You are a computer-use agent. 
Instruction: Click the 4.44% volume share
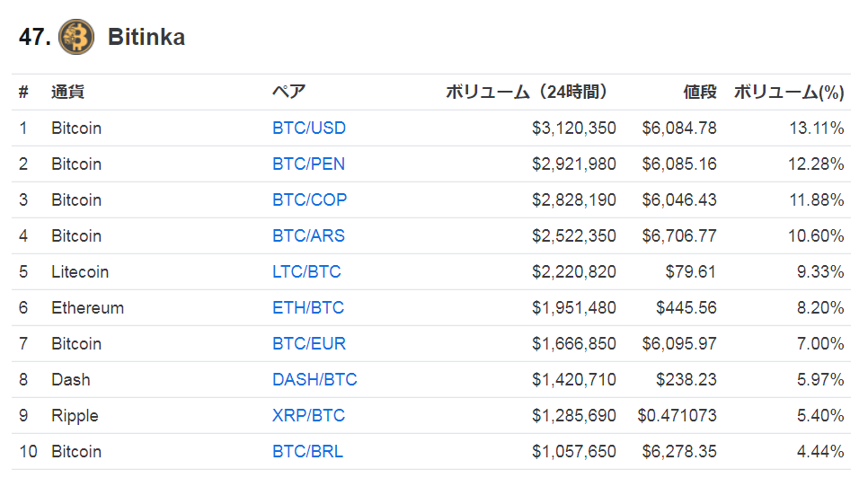[x=820, y=451]
